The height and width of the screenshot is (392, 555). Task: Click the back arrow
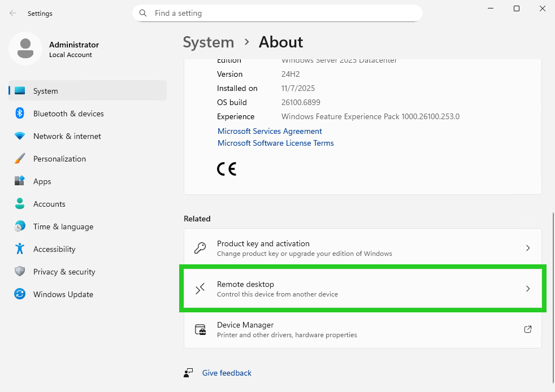pyautogui.click(x=12, y=13)
